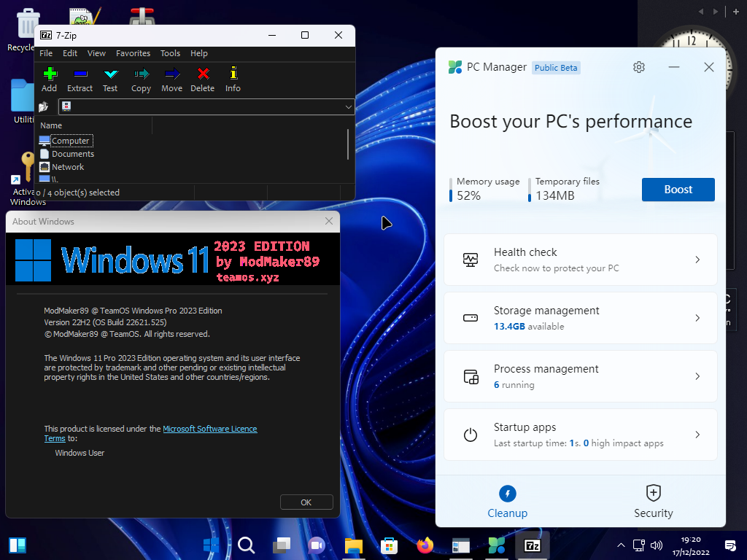Open PC Manager settings gear
The height and width of the screenshot is (560, 747).
point(639,67)
